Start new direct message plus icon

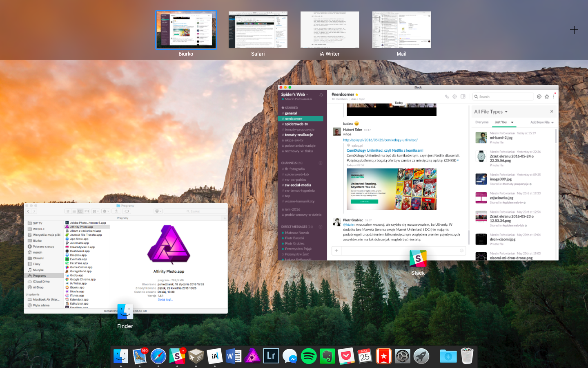[321, 227]
